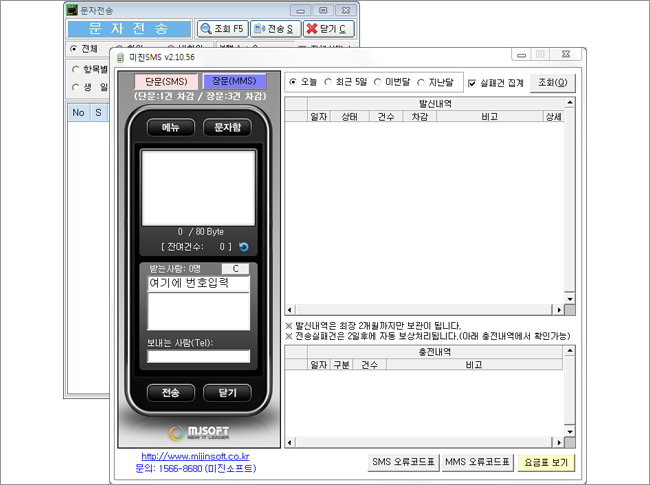Click the 문자전송 window title icon
650x485 pixels.
(72, 10)
